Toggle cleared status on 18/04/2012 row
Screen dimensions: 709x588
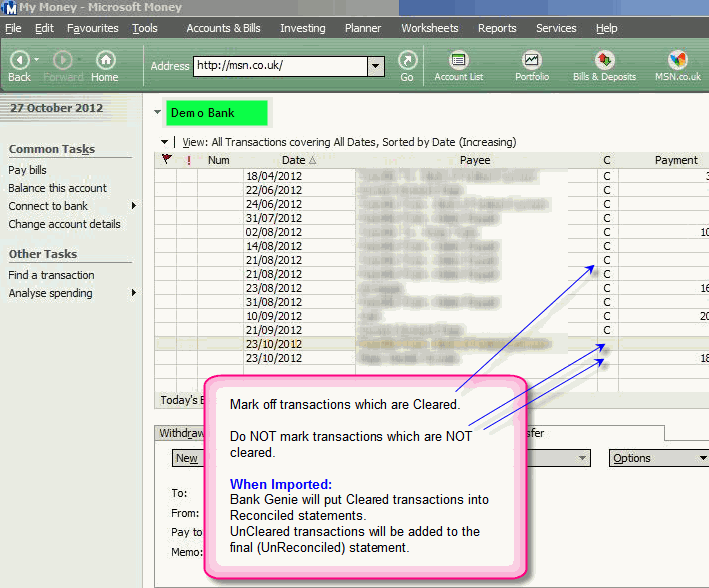607,176
